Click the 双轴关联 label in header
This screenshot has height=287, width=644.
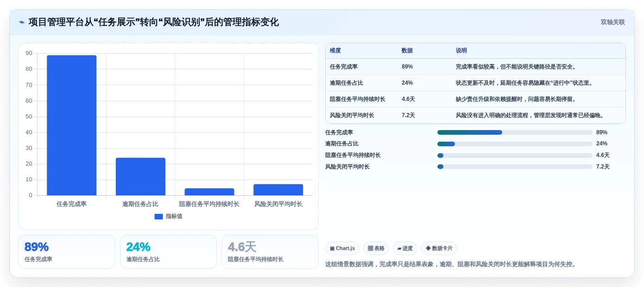612,22
